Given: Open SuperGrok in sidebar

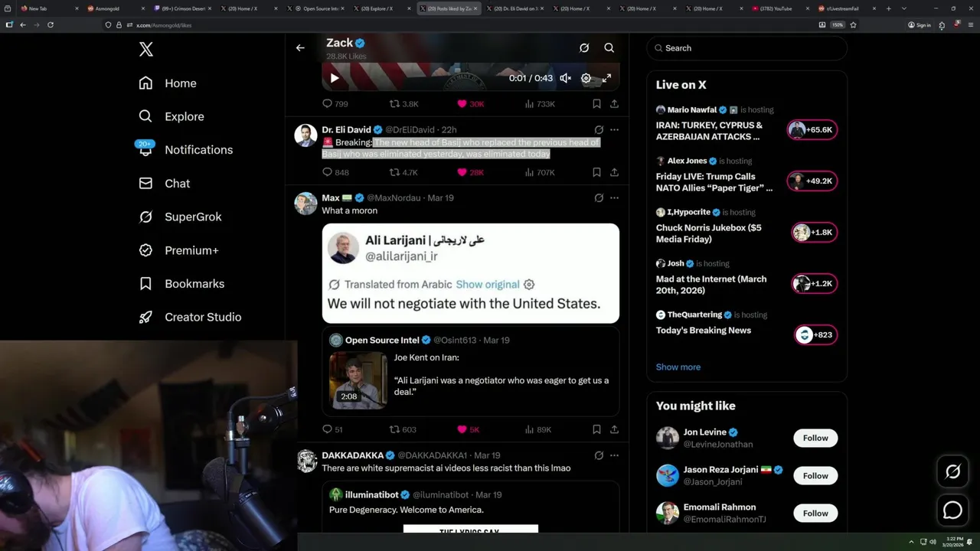Looking at the screenshot, I should [180, 217].
